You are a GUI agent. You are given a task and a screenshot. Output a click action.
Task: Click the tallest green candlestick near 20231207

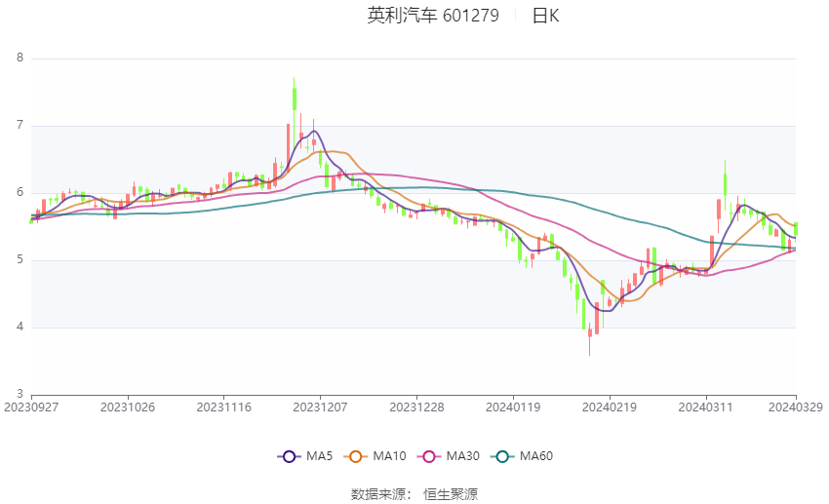294,99
